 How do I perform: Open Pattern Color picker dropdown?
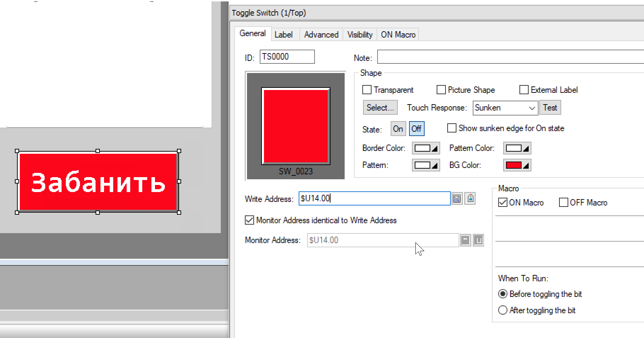click(517, 148)
